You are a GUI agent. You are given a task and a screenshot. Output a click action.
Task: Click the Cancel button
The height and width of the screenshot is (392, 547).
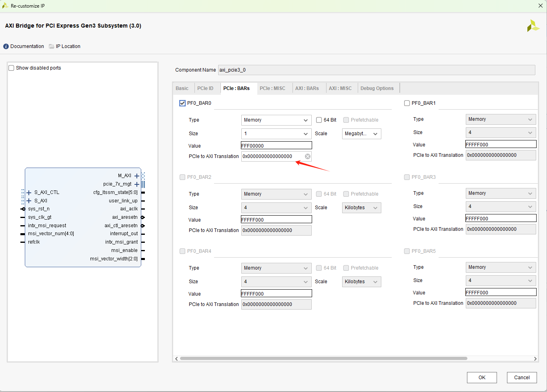click(522, 378)
